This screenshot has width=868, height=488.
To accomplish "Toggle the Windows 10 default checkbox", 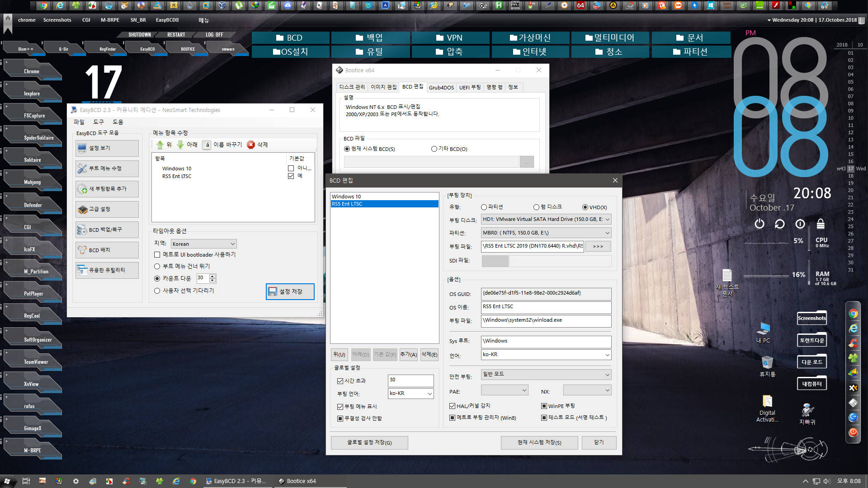I will [291, 168].
